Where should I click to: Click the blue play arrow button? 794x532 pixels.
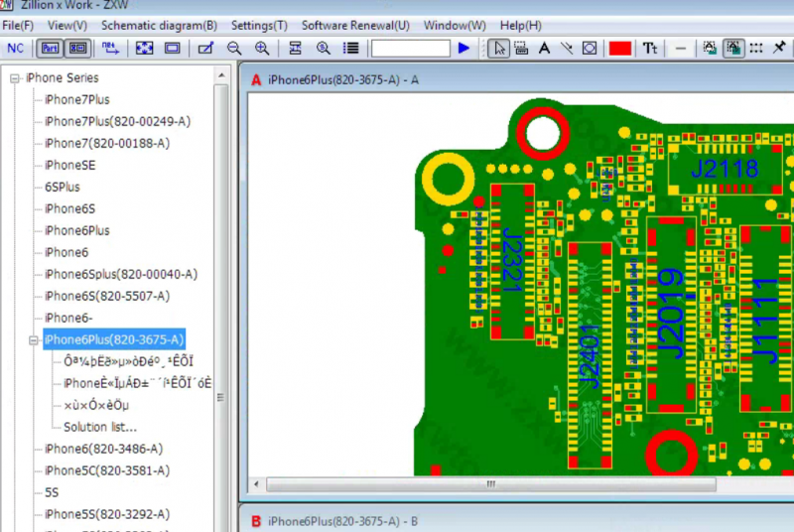point(463,49)
